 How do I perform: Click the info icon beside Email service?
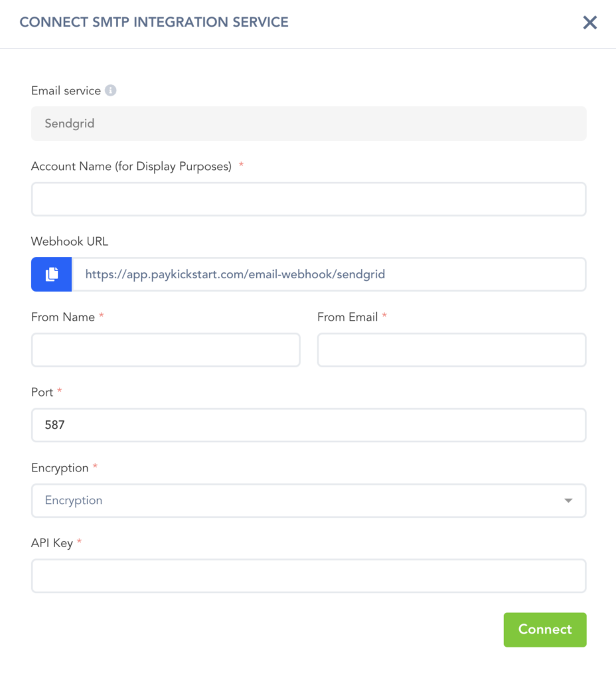coord(111,90)
